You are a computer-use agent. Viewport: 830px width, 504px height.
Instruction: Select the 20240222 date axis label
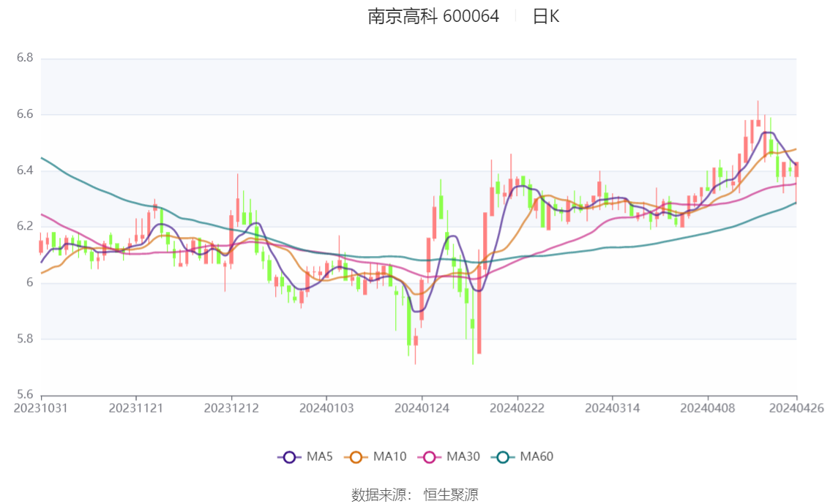517,408
